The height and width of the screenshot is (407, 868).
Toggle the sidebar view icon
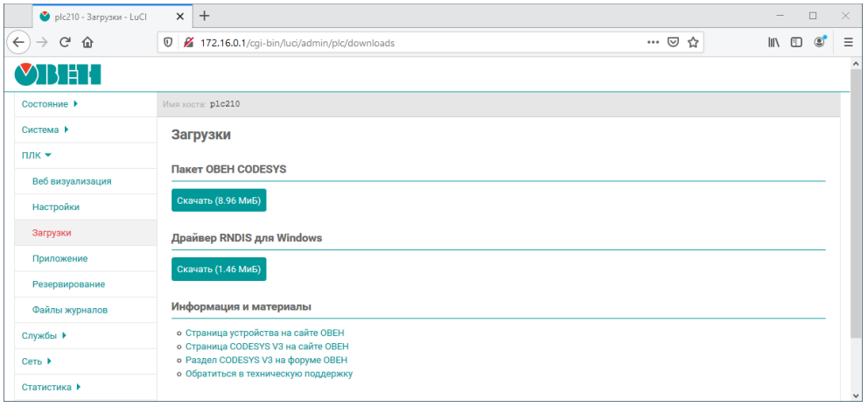point(797,42)
